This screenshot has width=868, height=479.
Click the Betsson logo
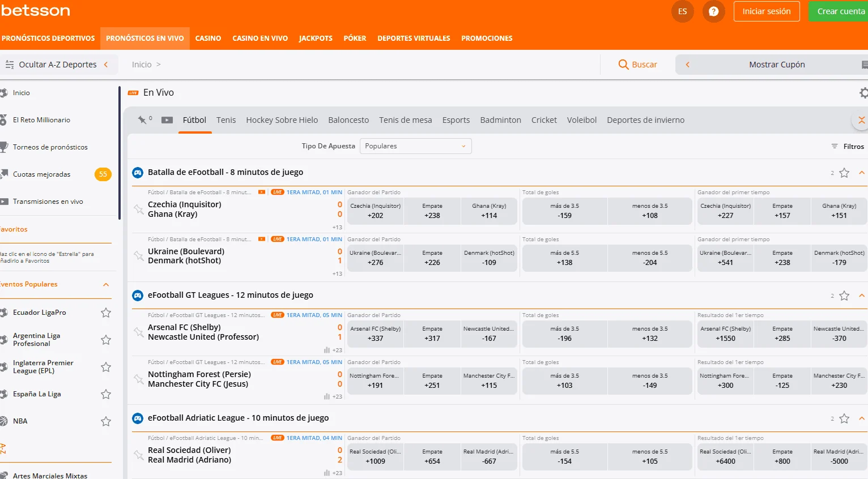click(x=35, y=10)
